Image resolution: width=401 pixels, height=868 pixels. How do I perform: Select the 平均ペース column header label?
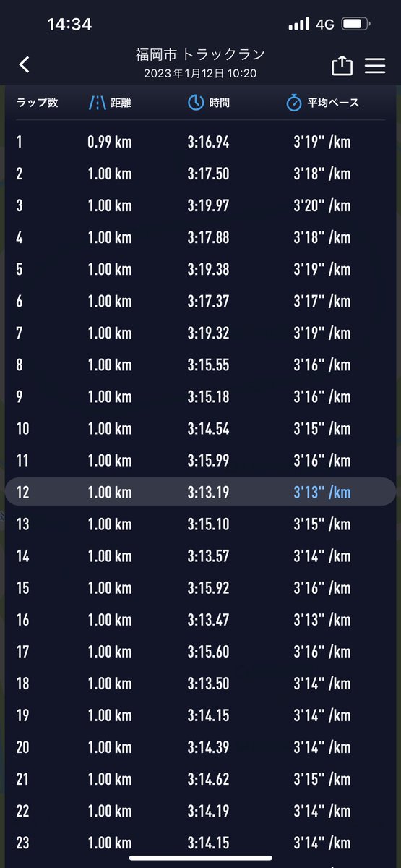pyautogui.click(x=332, y=103)
